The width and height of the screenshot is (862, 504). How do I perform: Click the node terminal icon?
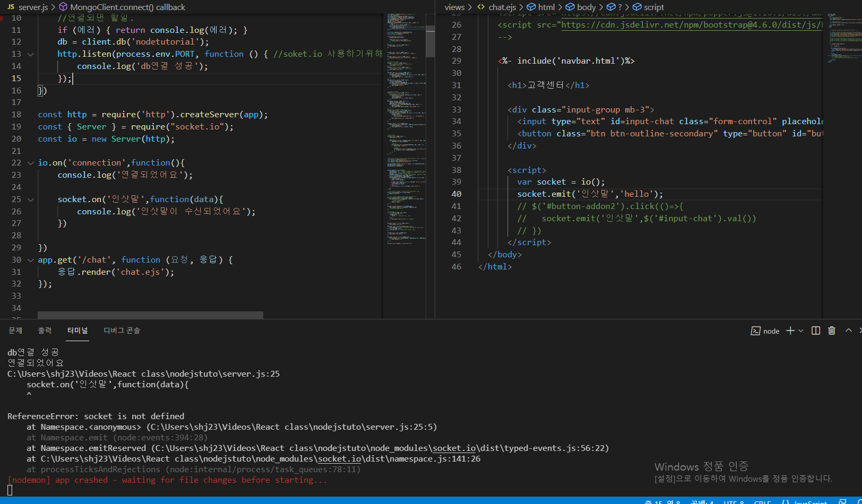pos(755,331)
